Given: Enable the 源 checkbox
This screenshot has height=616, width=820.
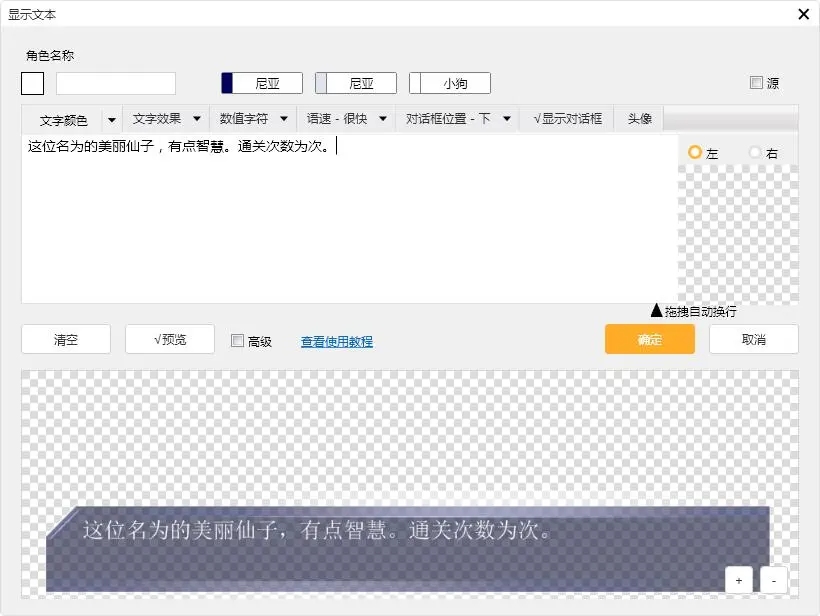Looking at the screenshot, I should coord(756,83).
